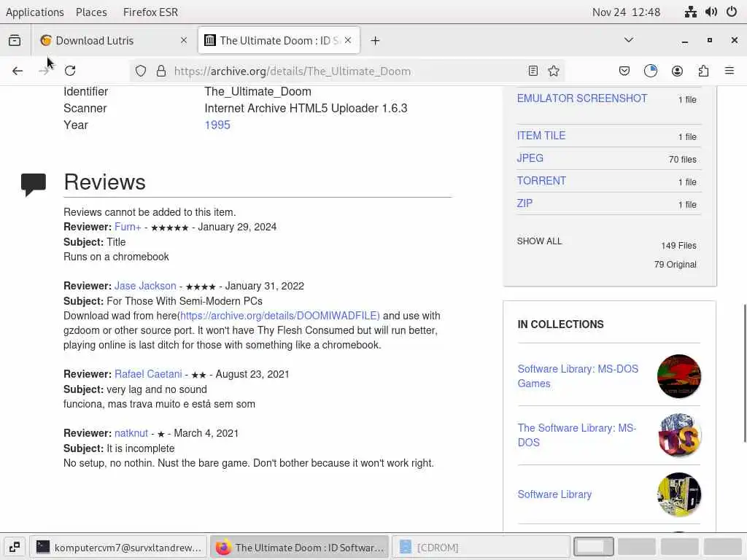747x560 pixels.
Task: Open Firefox account icon
Action: point(677,71)
